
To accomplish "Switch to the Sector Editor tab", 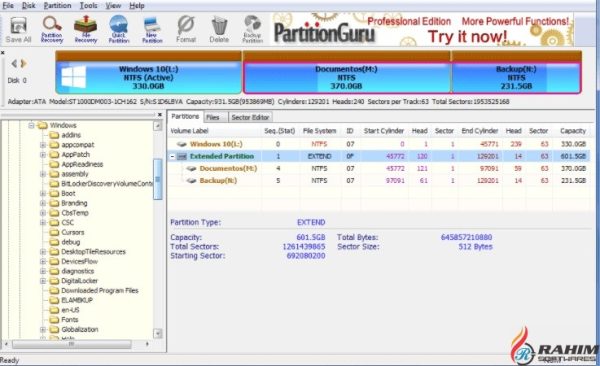I will pyautogui.click(x=250, y=117).
